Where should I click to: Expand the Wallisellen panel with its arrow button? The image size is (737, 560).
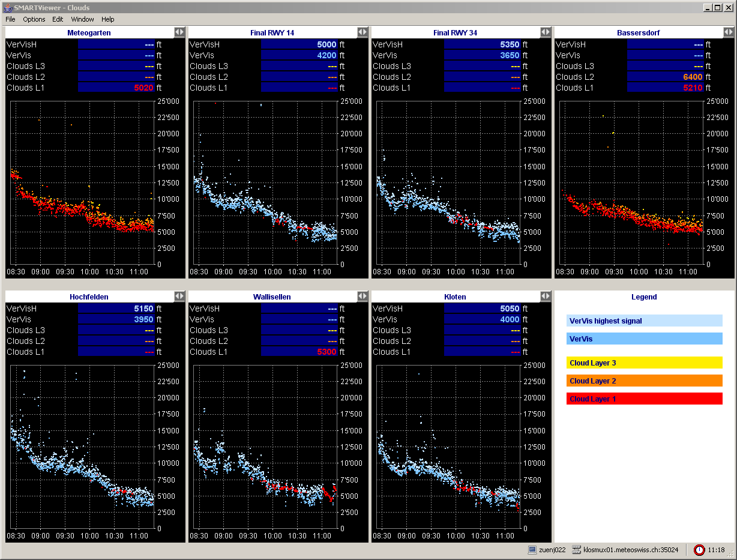point(362,297)
